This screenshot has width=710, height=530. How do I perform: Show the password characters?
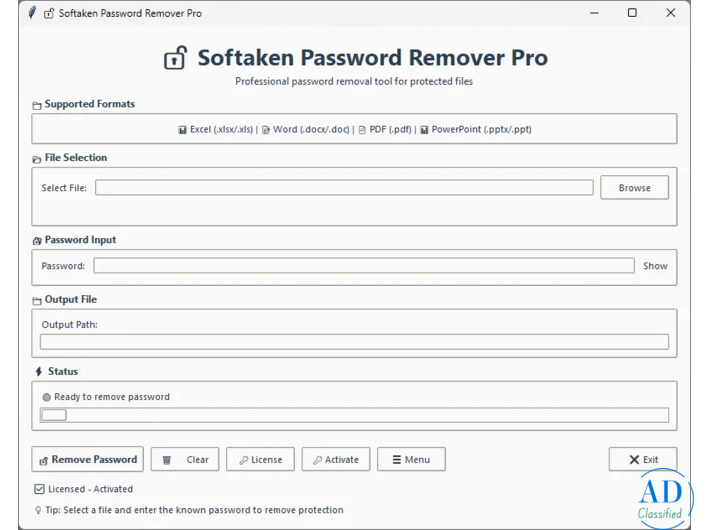655,266
